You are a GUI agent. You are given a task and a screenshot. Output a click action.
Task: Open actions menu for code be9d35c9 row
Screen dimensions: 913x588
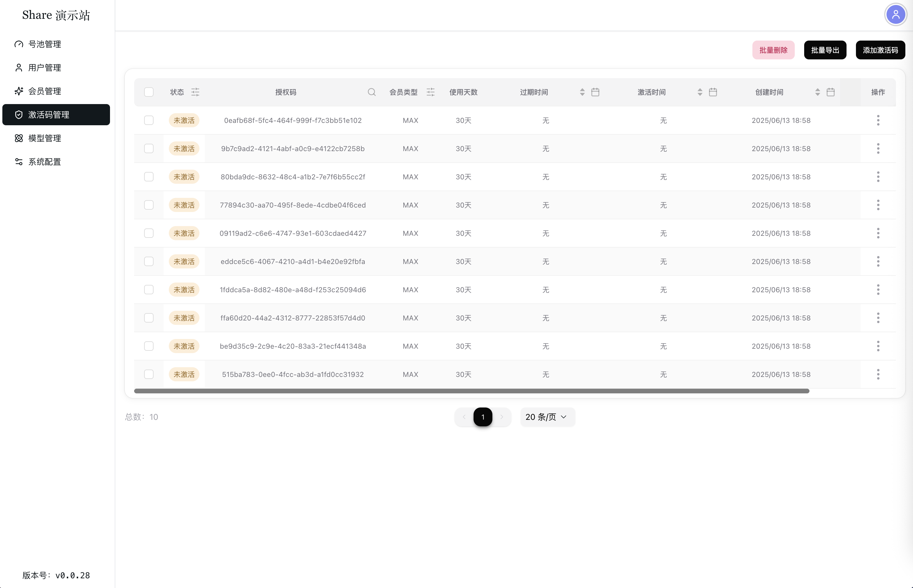point(878,346)
